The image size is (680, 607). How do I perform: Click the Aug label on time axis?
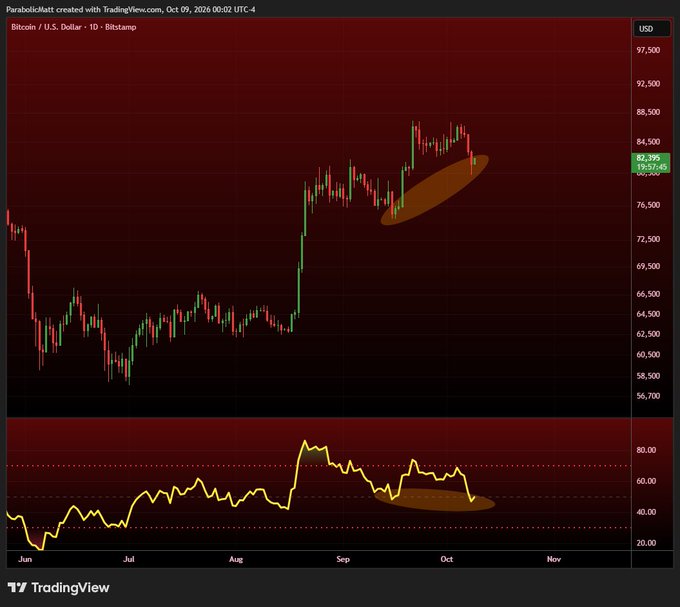point(236,559)
